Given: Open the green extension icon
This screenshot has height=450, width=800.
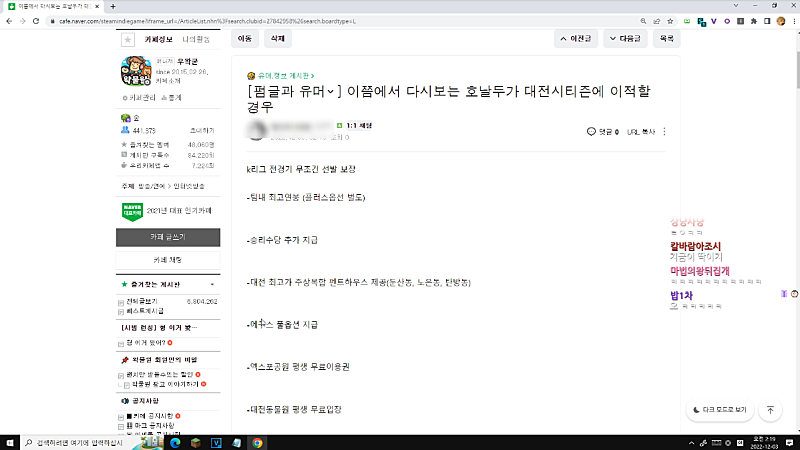Looking at the screenshot, I should 687,21.
